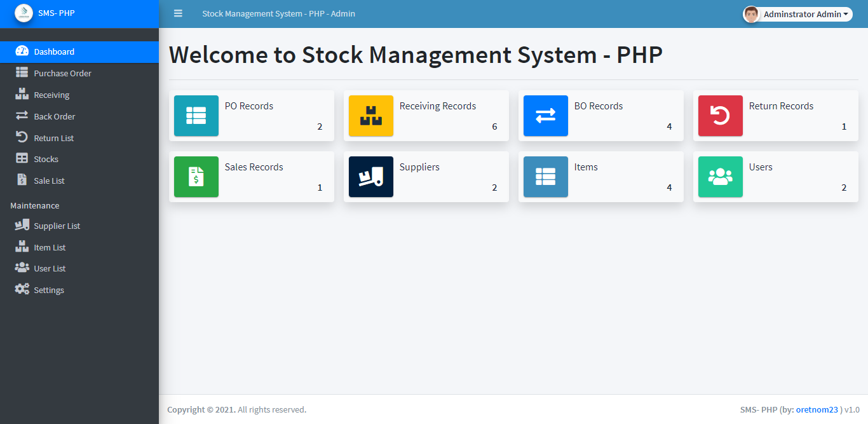Click the teal PO Records list icon
The image size is (868, 424).
(x=196, y=116)
